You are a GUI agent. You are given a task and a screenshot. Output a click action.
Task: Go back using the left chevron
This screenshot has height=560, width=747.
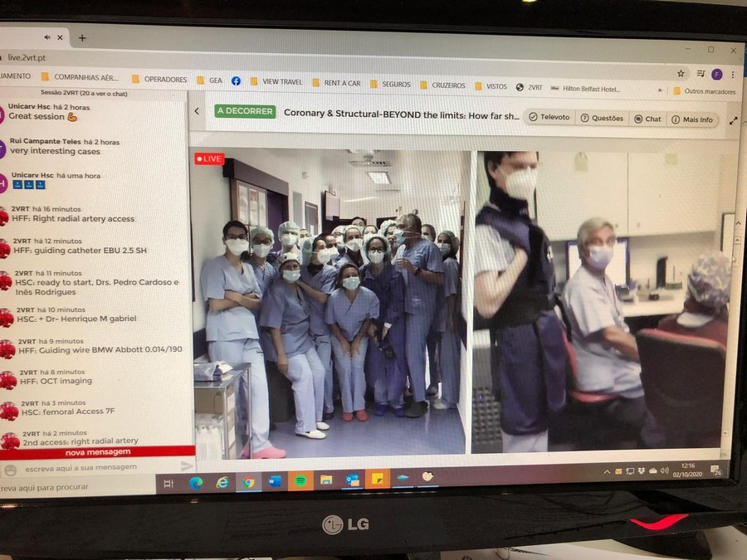(197, 111)
